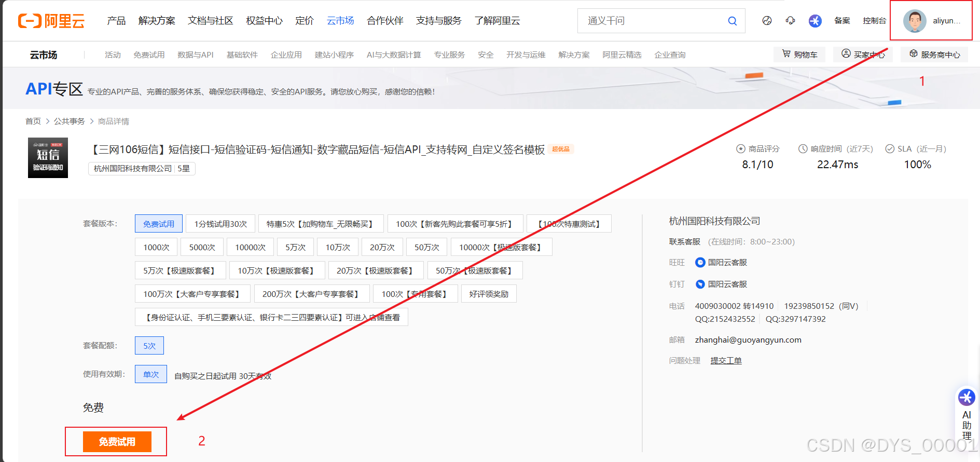Open the buyer center 买家中心
The width and height of the screenshot is (980, 462).
click(x=863, y=54)
